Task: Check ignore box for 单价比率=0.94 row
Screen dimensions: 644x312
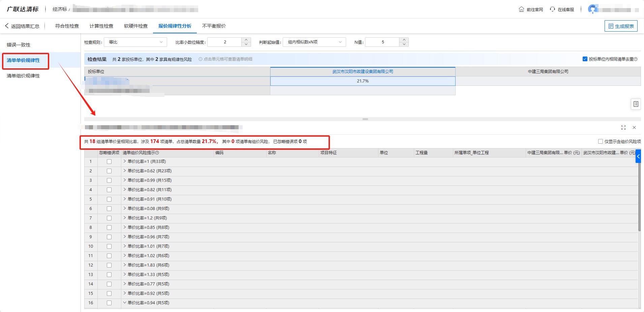Action: click(109, 303)
